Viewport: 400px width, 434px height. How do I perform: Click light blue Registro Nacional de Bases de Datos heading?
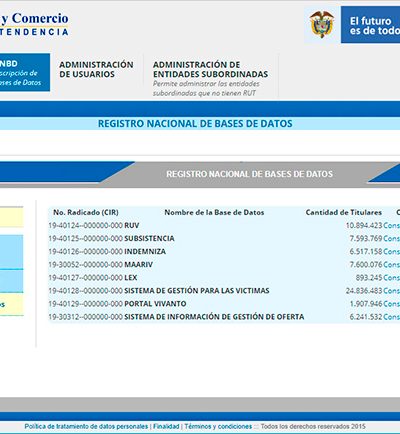coord(195,123)
